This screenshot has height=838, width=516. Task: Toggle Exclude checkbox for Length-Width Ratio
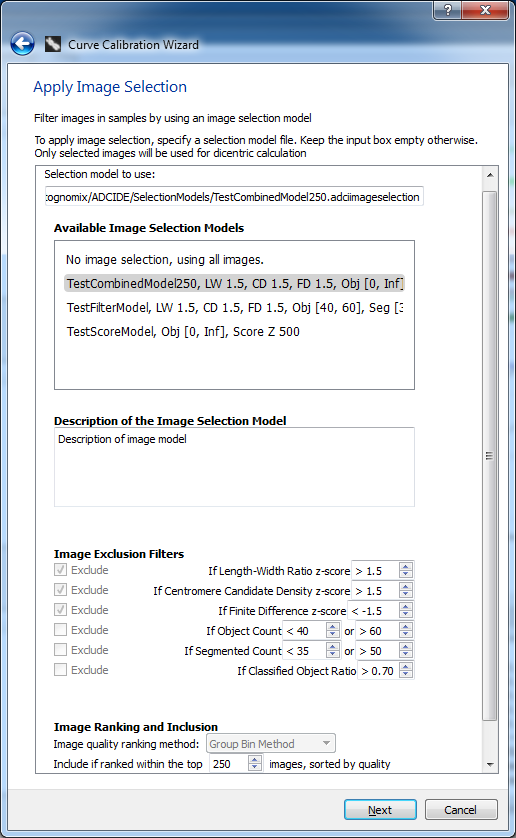60,570
